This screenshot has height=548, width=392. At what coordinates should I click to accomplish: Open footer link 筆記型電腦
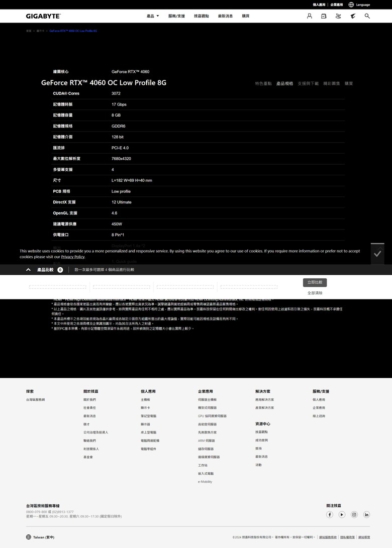coord(149,416)
